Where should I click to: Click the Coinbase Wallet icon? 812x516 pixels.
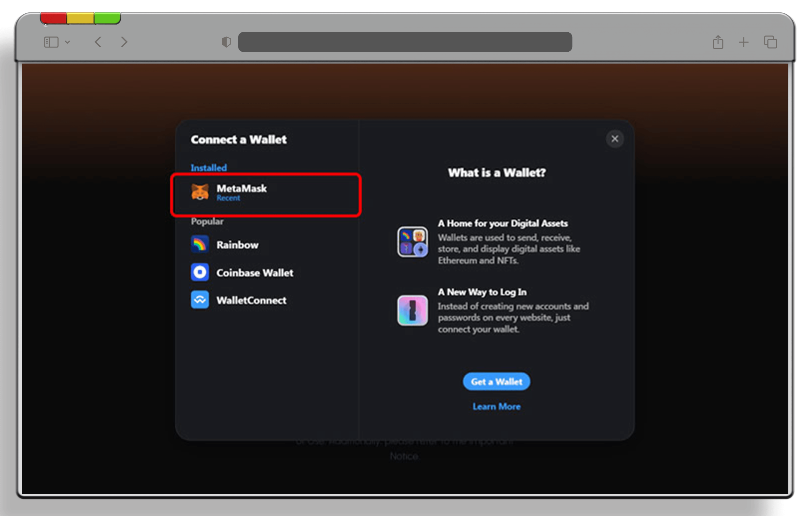pyautogui.click(x=200, y=273)
